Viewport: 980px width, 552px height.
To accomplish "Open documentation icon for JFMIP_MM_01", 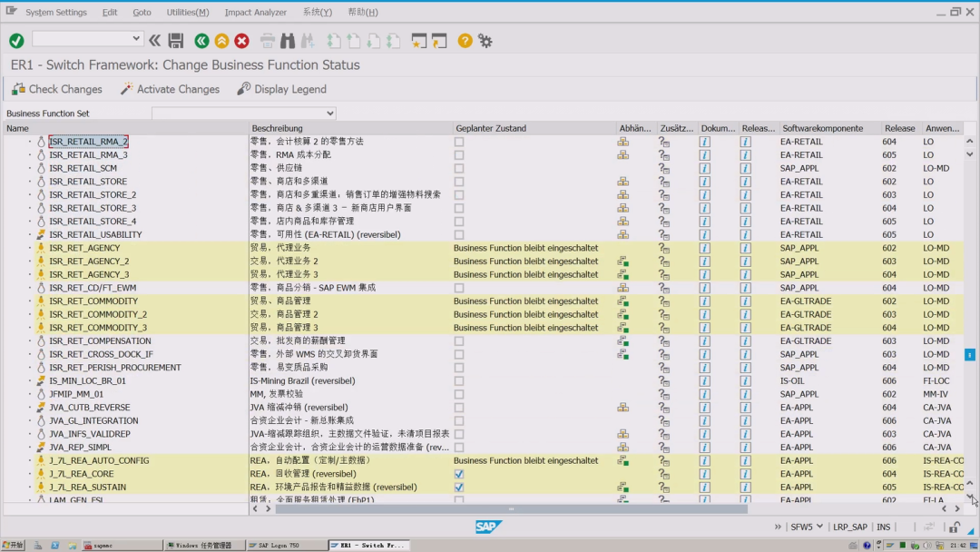I will [x=704, y=394].
